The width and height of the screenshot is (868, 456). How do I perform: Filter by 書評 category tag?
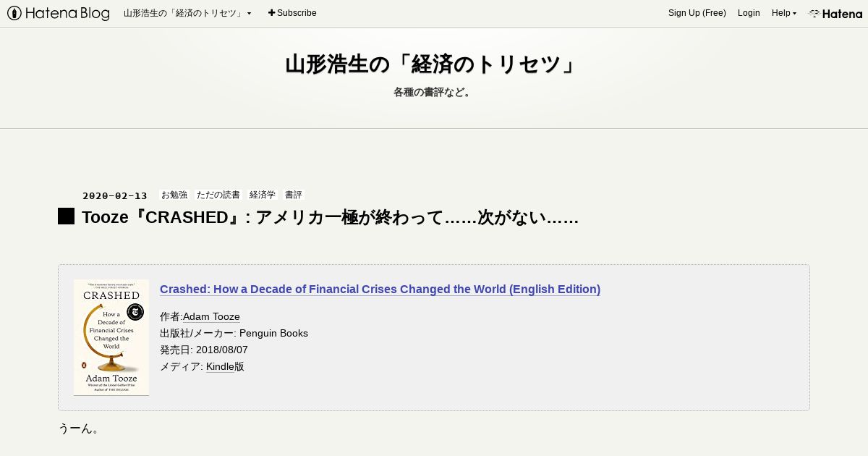tap(294, 195)
